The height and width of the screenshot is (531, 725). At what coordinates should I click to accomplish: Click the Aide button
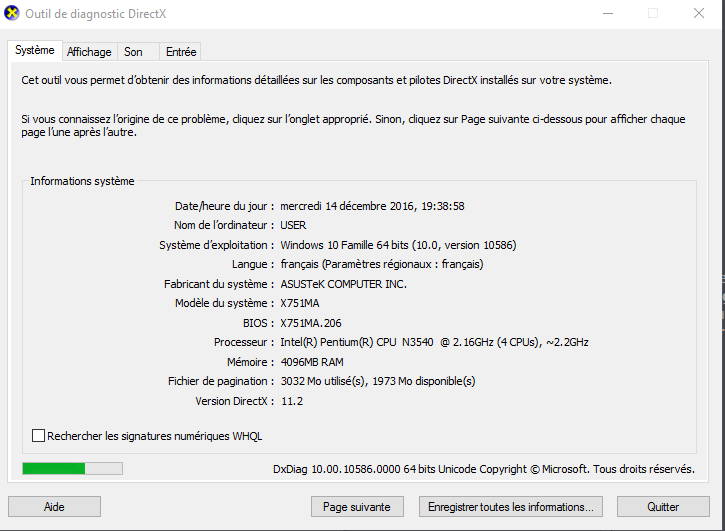pyautogui.click(x=54, y=507)
